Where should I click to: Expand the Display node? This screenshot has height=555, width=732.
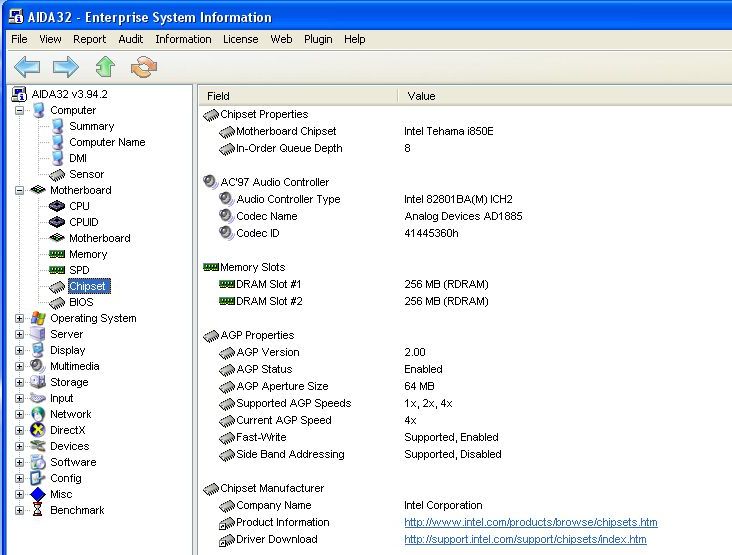[19, 350]
